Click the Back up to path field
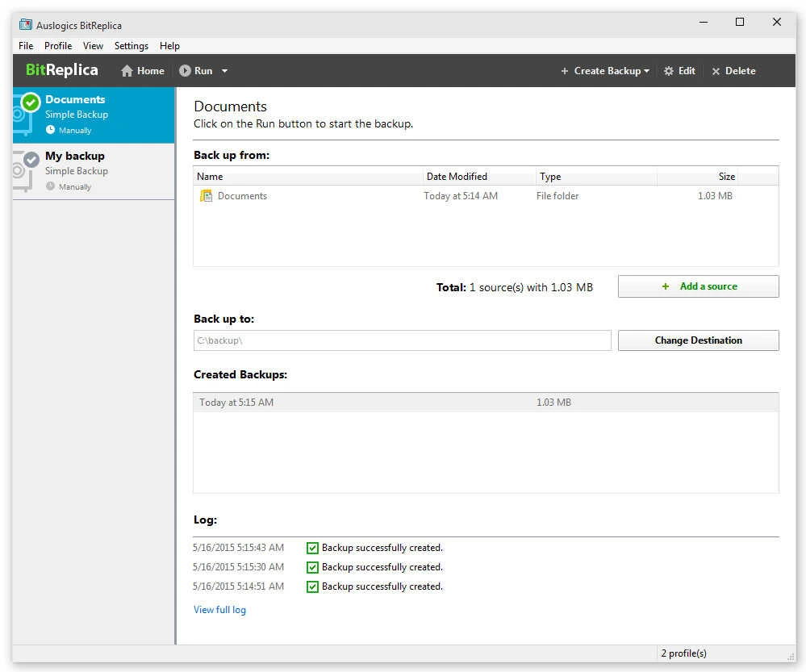The image size is (806, 672). [402, 340]
